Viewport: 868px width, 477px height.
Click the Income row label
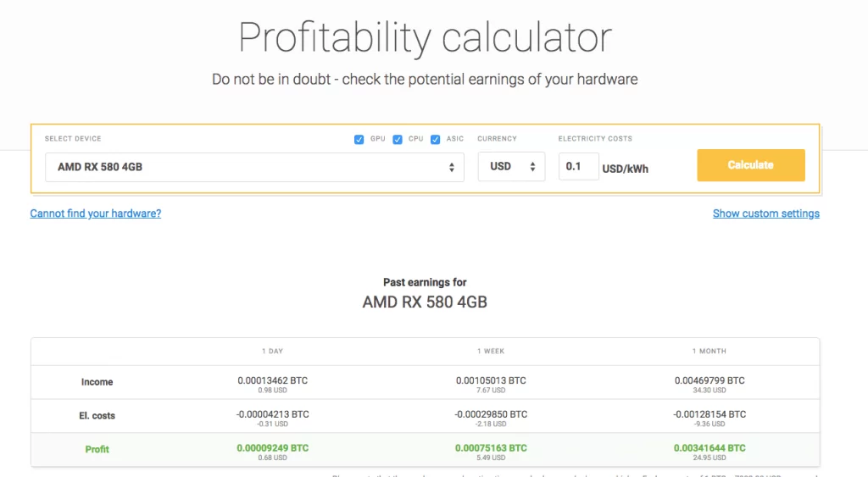[97, 382]
